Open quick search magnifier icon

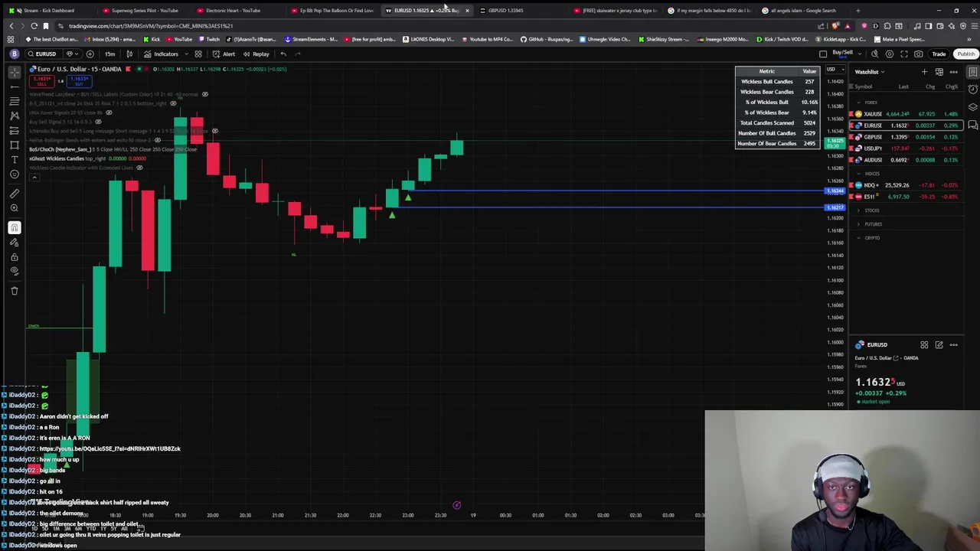(874, 54)
